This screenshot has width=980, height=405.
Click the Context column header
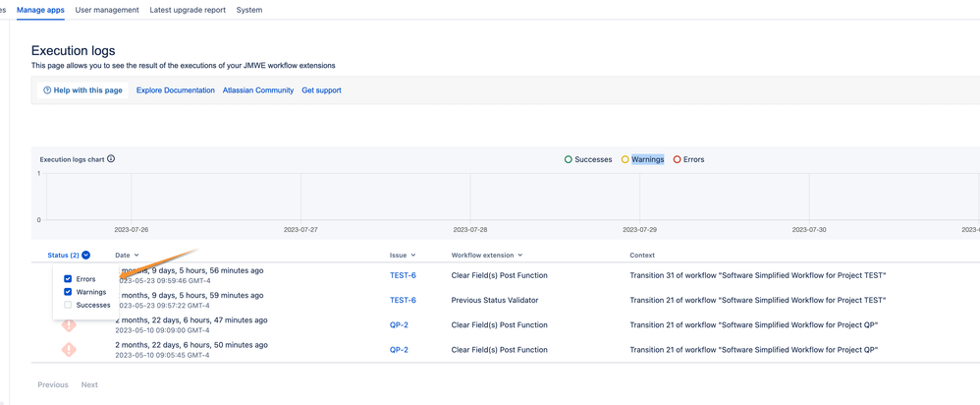pyautogui.click(x=642, y=256)
